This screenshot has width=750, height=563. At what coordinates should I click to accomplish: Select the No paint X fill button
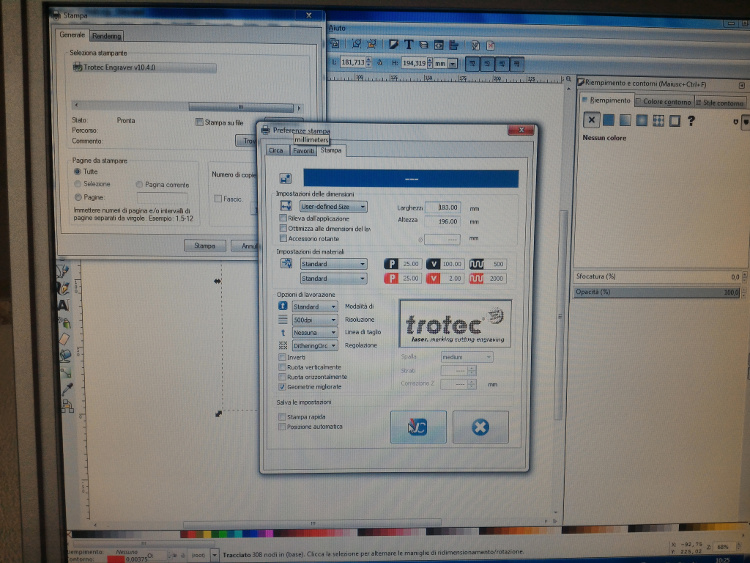click(592, 120)
